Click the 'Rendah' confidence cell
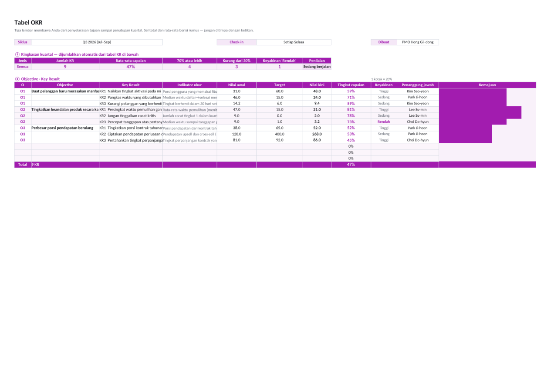 (384, 122)
